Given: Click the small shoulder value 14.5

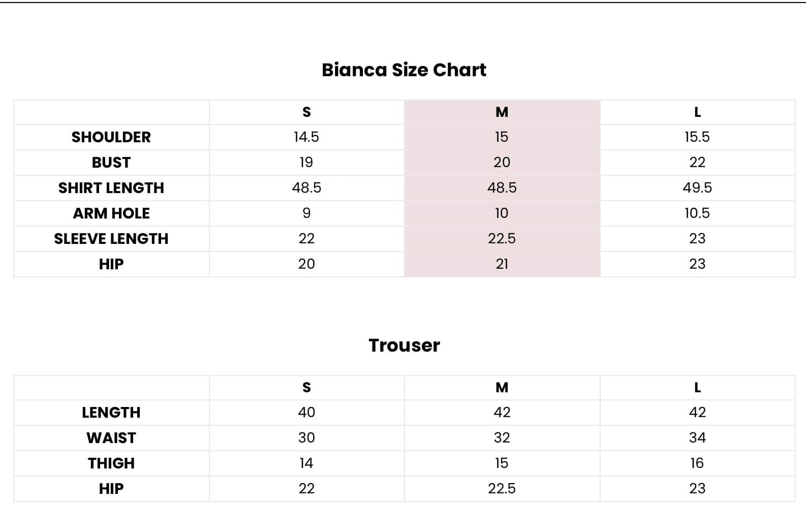Looking at the screenshot, I should tap(306, 137).
